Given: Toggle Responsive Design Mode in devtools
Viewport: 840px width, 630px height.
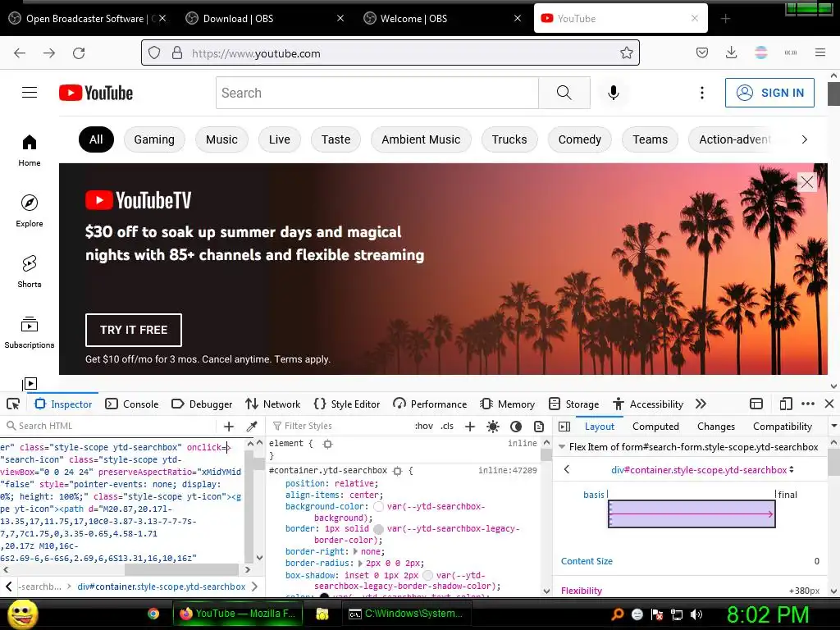Looking at the screenshot, I should pos(785,404).
